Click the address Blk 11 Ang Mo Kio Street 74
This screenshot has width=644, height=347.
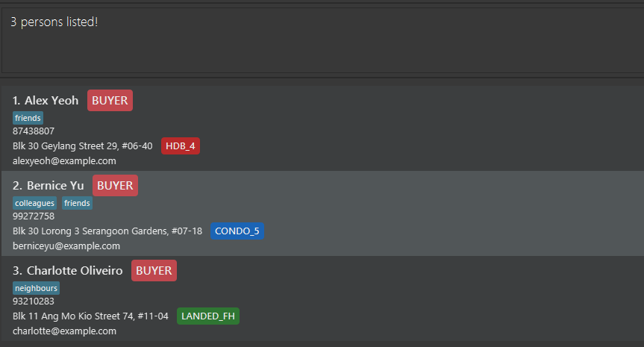tap(90, 316)
